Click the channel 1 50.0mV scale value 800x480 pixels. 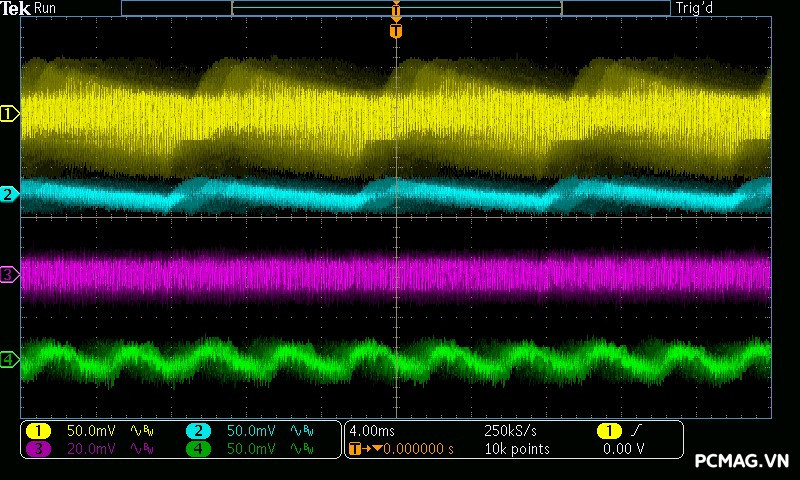pyautogui.click(x=91, y=431)
